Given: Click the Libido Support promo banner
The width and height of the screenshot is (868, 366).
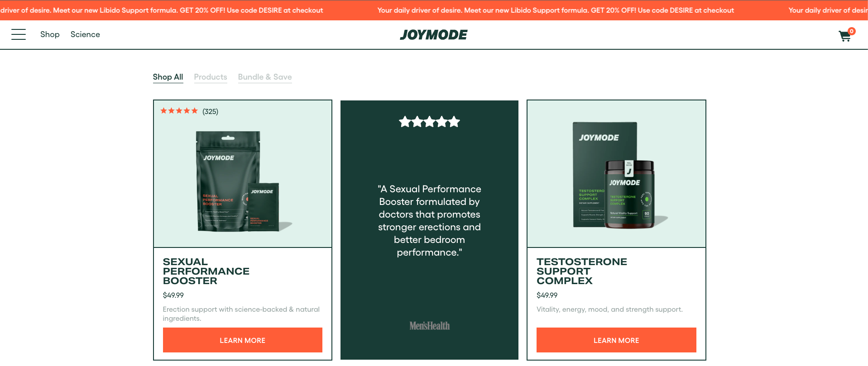Looking at the screenshot, I should pyautogui.click(x=434, y=10).
